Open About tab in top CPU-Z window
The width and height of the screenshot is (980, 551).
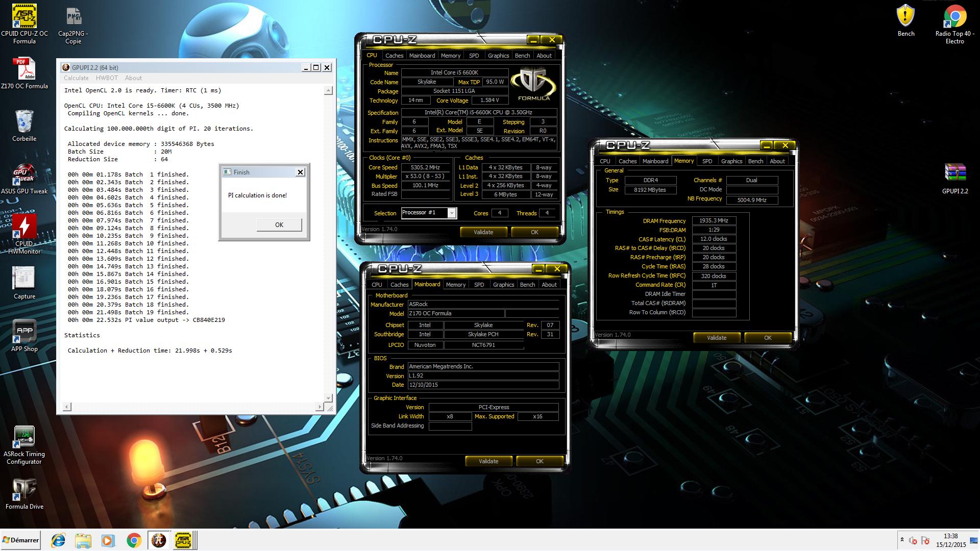tap(544, 56)
